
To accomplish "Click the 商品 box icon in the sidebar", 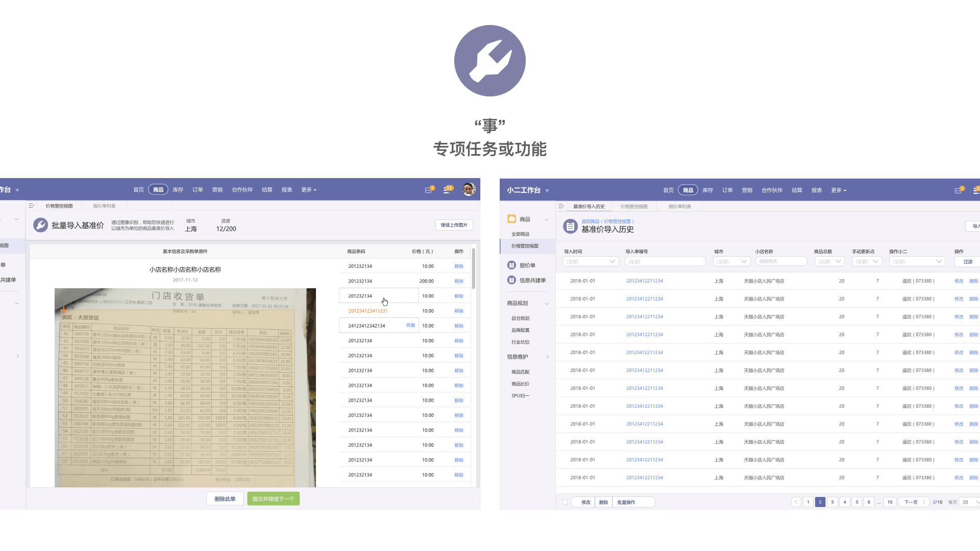I will (511, 219).
